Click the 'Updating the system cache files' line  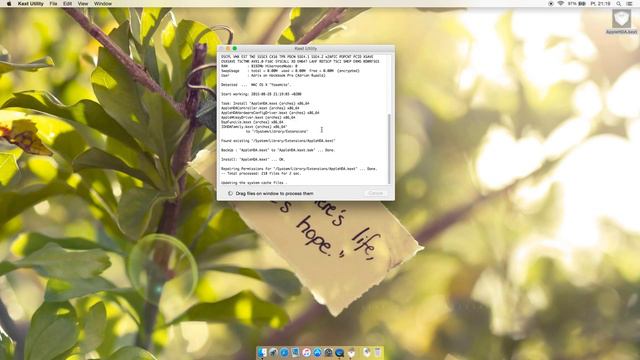click(x=254, y=183)
